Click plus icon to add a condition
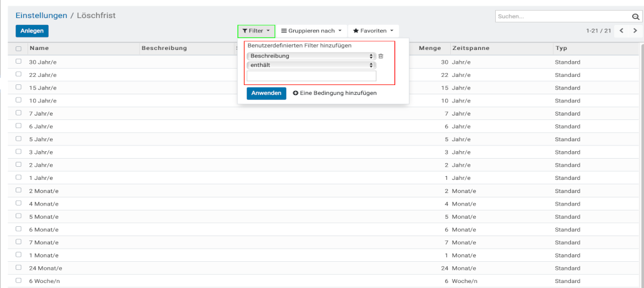 [x=296, y=93]
